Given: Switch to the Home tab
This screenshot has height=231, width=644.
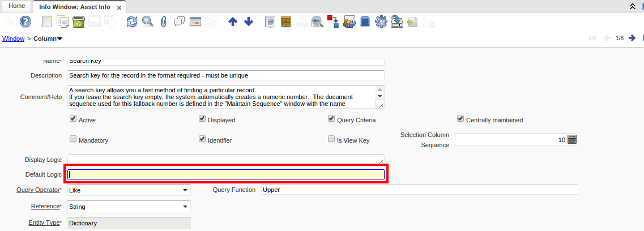Looking at the screenshot, I should [16, 6].
